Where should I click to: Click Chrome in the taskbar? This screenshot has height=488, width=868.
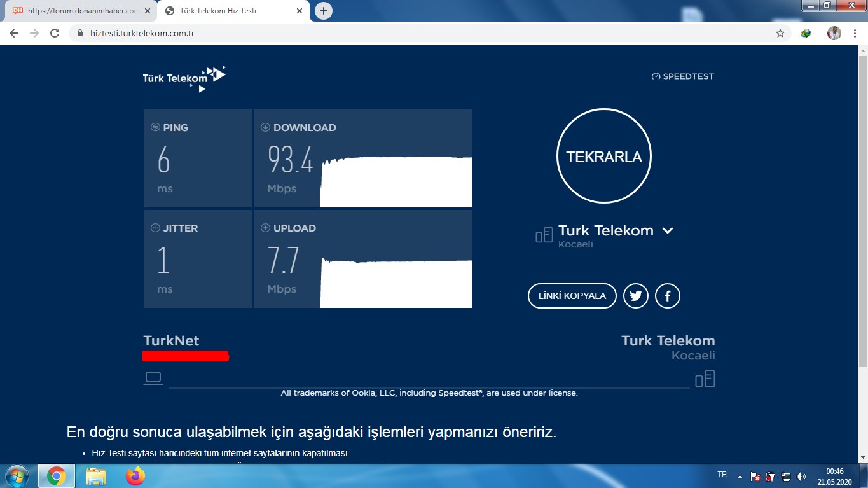pos(56,476)
